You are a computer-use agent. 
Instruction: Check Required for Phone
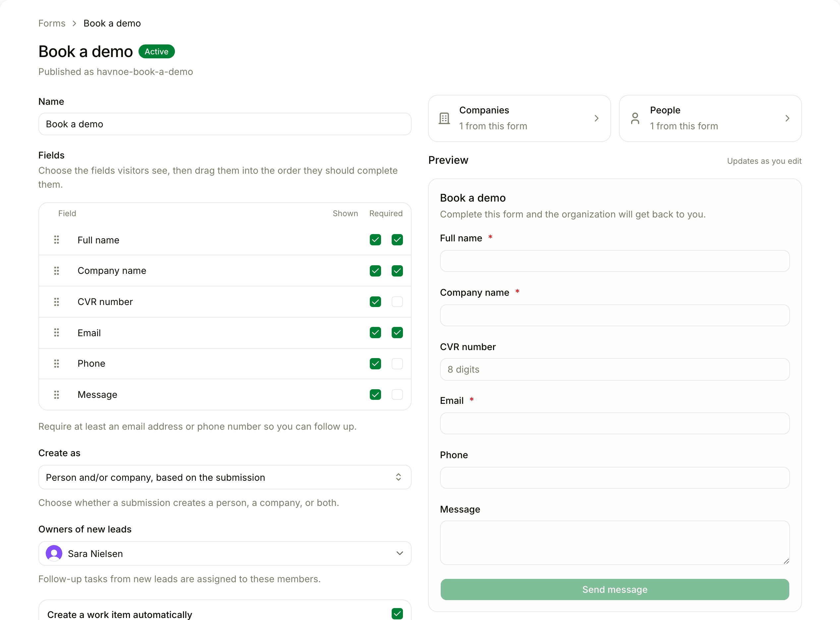coord(397,364)
